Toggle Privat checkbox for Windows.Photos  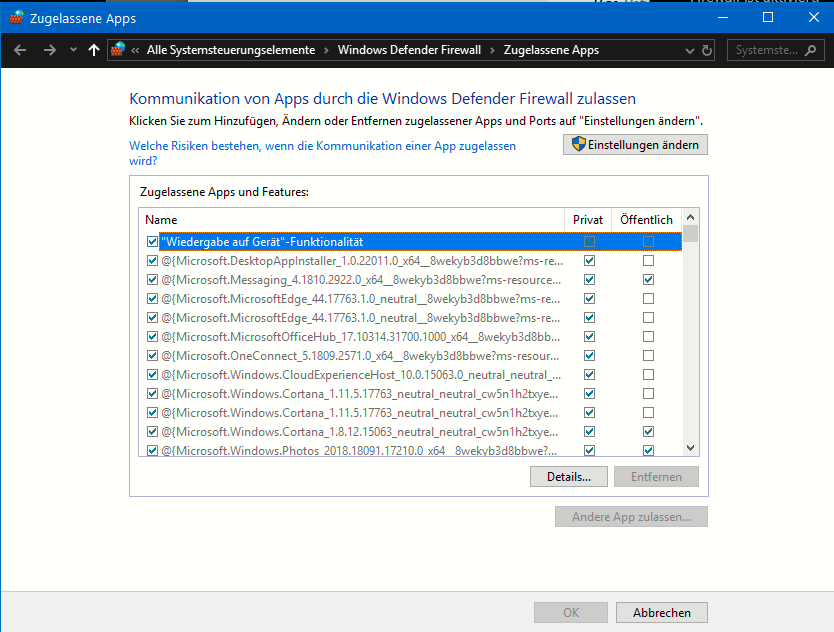(x=589, y=451)
